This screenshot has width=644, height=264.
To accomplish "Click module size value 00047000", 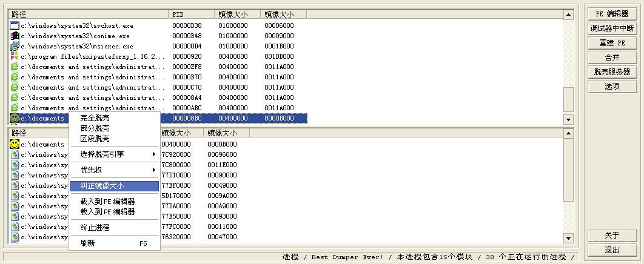I will (x=222, y=237).
